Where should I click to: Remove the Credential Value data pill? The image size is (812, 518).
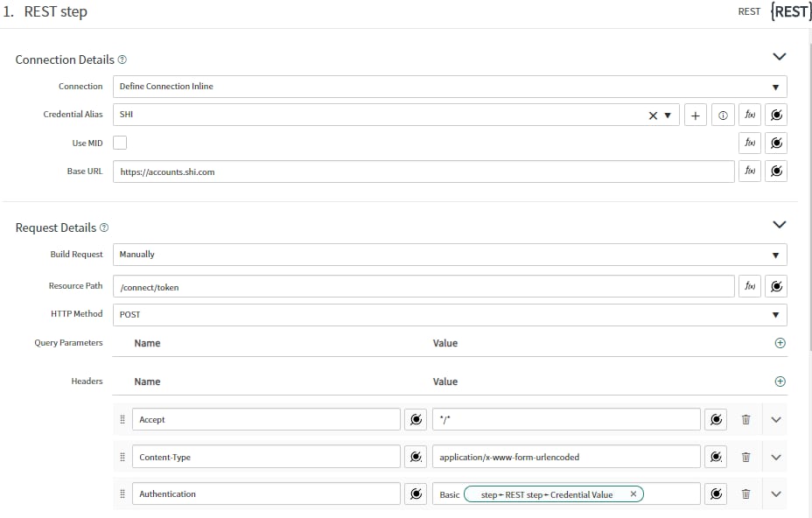point(633,493)
